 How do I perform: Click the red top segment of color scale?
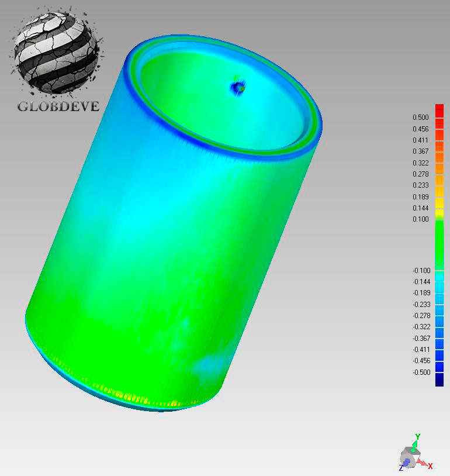439,110
